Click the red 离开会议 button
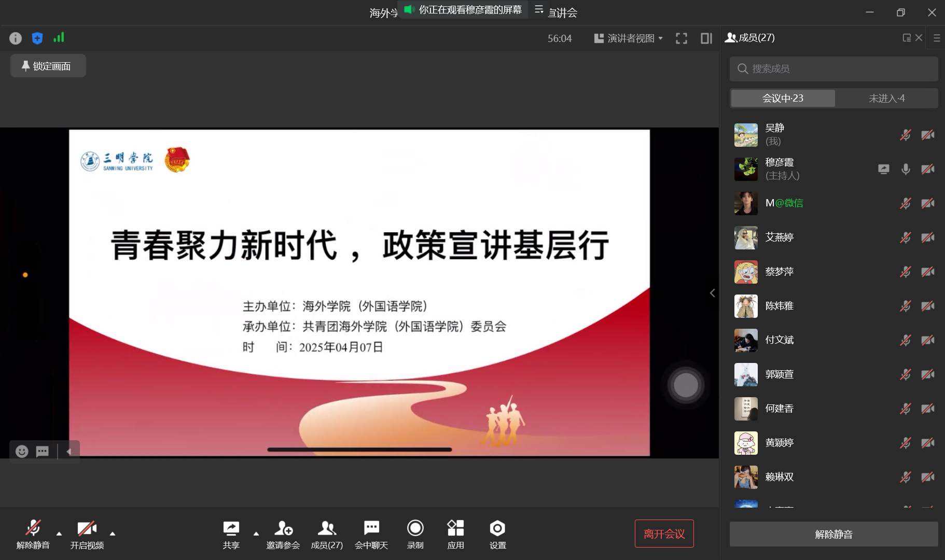Viewport: 945px width, 560px height. point(664,534)
